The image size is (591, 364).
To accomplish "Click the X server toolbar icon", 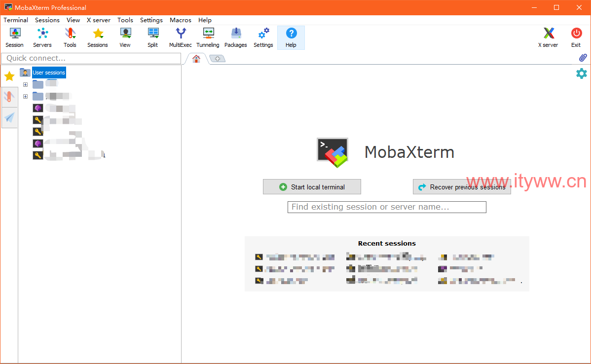I will click(x=549, y=37).
